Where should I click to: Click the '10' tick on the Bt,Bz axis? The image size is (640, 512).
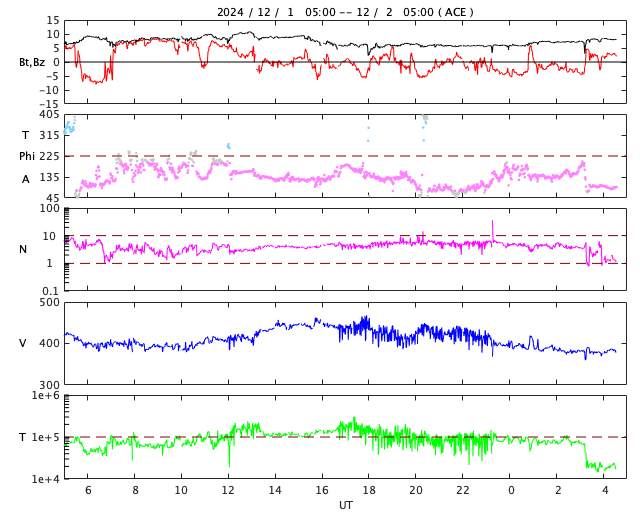[53, 34]
